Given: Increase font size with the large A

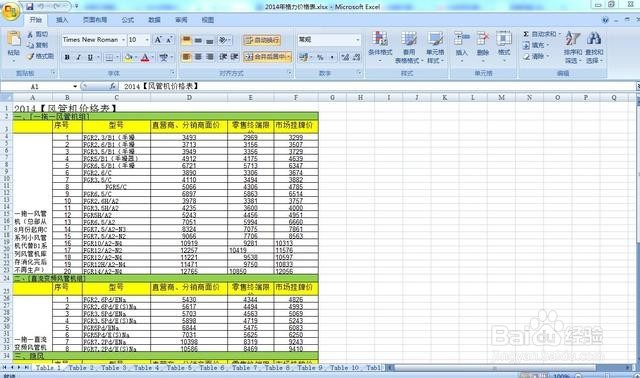Looking at the screenshot, I should [x=158, y=40].
